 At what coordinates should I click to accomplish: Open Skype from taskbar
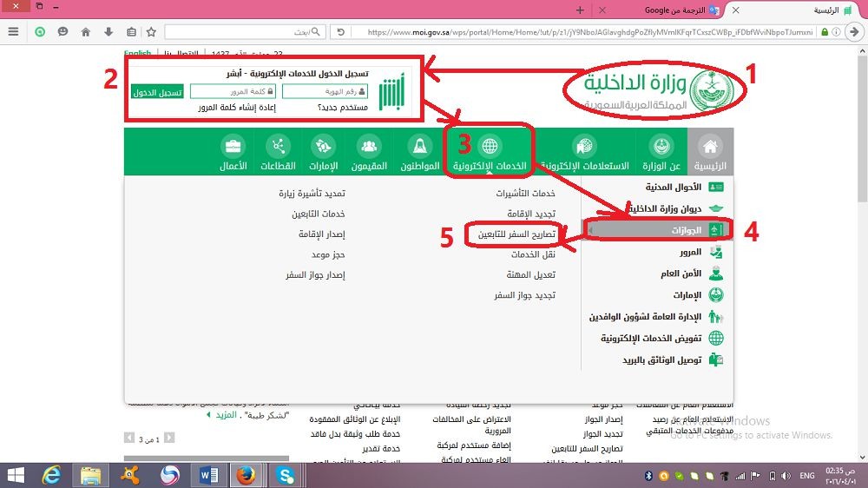286,475
